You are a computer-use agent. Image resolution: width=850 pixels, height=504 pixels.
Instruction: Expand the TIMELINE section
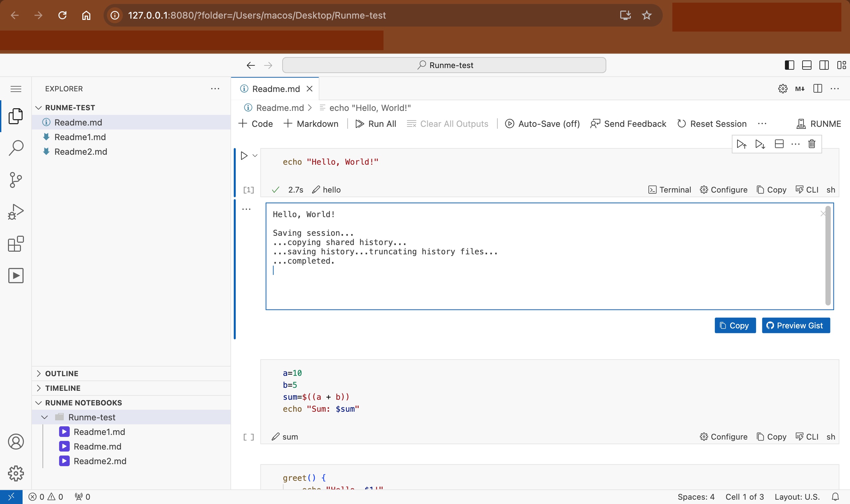63,388
